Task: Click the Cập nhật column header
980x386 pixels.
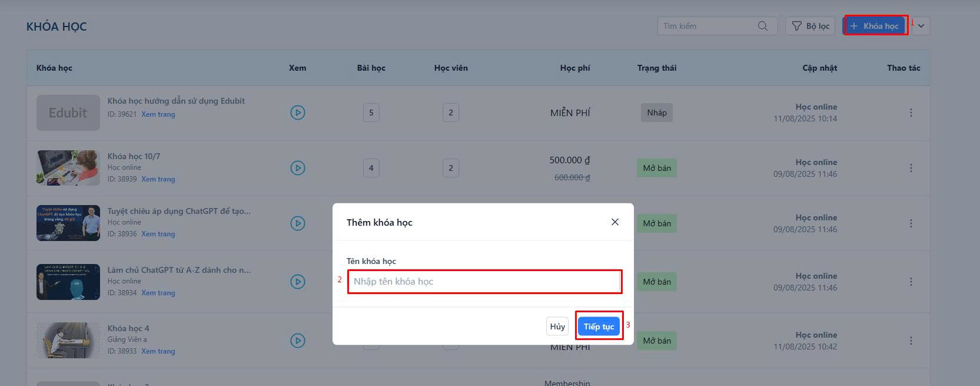Action: pos(819,68)
